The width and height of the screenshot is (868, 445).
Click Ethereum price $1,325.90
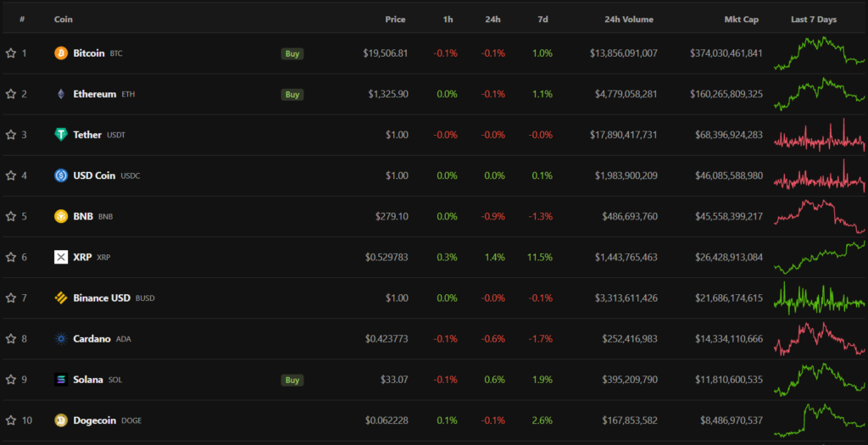pyautogui.click(x=388, y=94)
